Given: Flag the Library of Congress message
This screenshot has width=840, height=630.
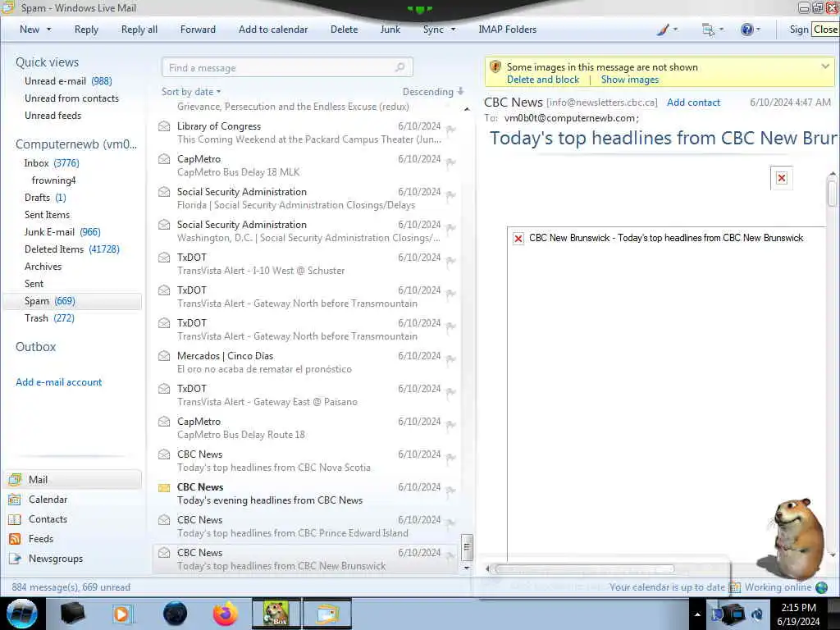Looking at the screenshot, I should pyautogui.click(x=450, y=129).
